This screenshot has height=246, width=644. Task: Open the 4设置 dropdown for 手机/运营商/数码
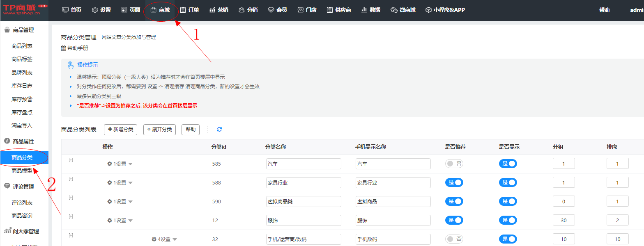coord(164,239)
